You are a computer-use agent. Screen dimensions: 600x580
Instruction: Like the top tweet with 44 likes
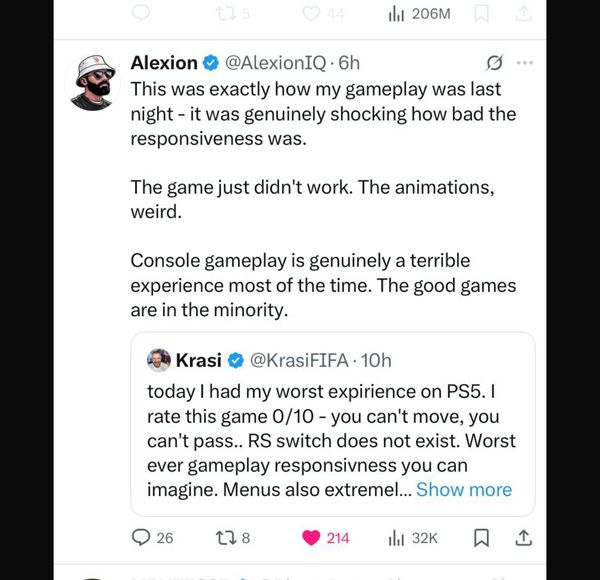(x=311, y=13)
